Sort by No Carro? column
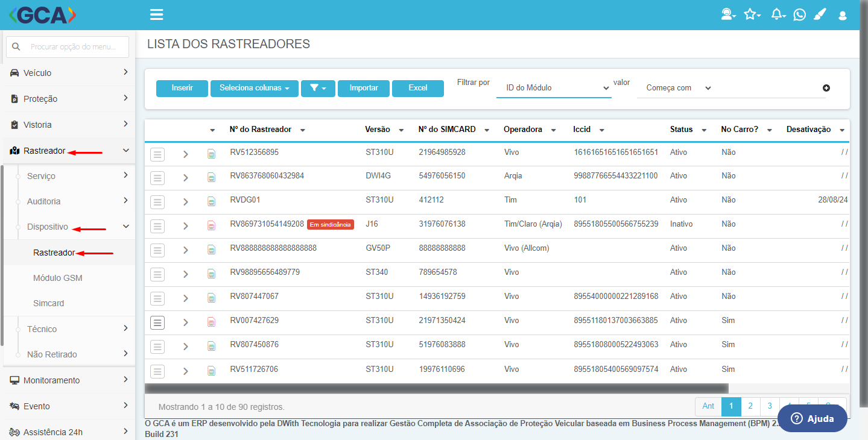Image resolution: width=868 pixels, height=440 pixels. (x=747, y=130)
